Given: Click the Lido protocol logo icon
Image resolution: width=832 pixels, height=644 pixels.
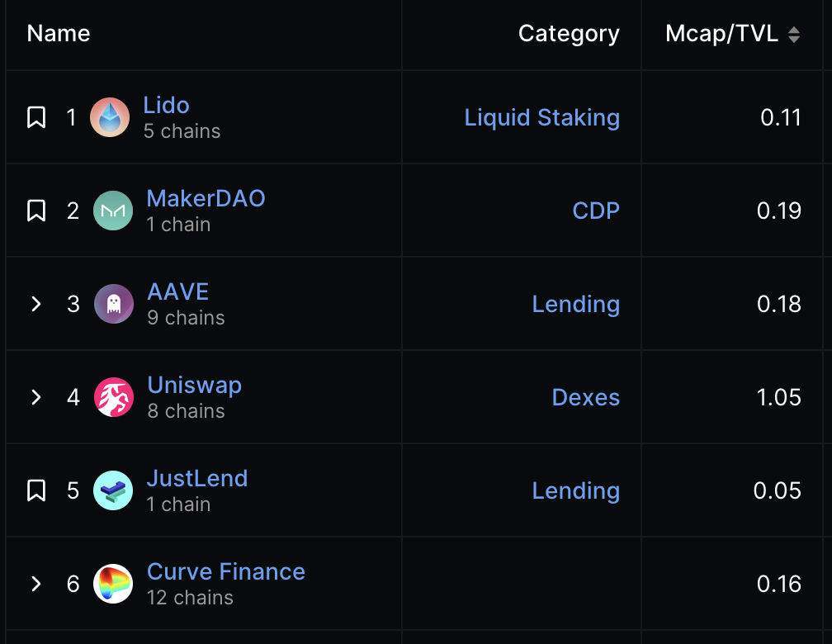Looking at the screenshot, I should click(110, 117).
